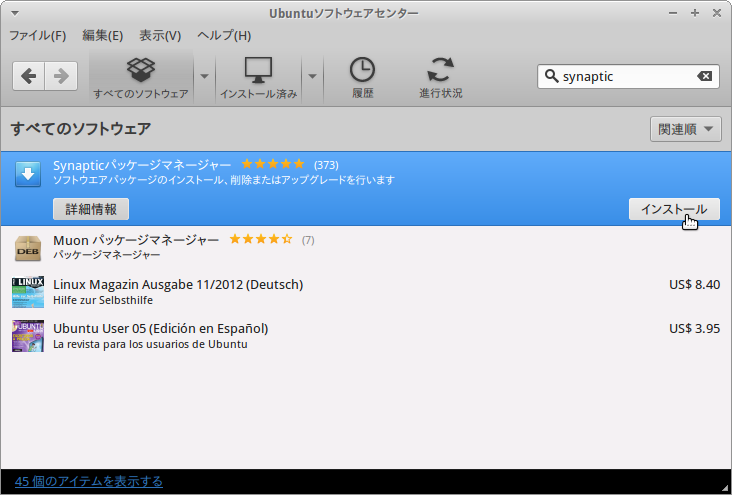
Task: Click the すべてのソフトウェア section heading
Action: (x=81, y=128)
